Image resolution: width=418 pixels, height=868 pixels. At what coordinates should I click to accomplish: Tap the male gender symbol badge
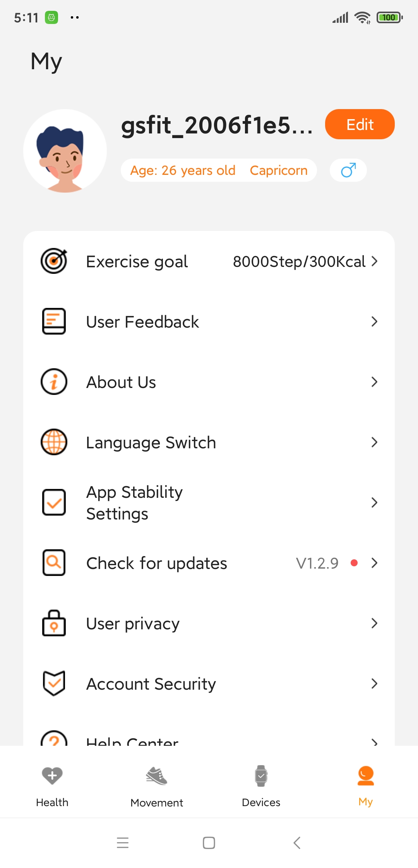348,170
